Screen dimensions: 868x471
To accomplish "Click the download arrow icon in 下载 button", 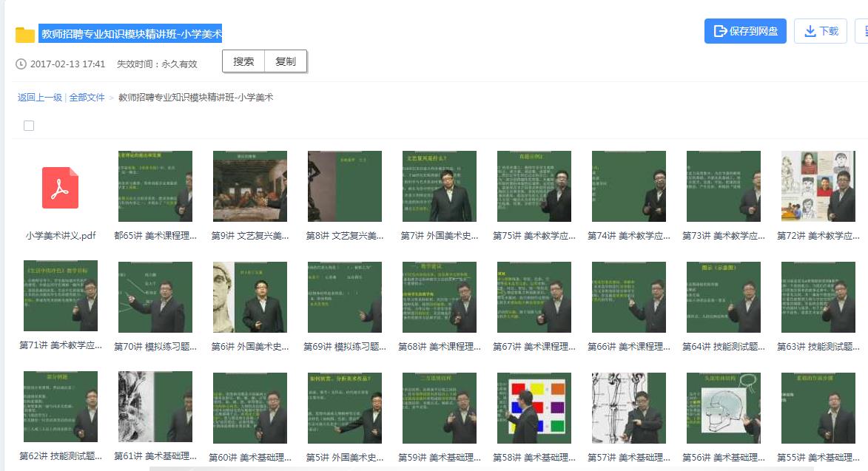I will [x=811, y=30].
